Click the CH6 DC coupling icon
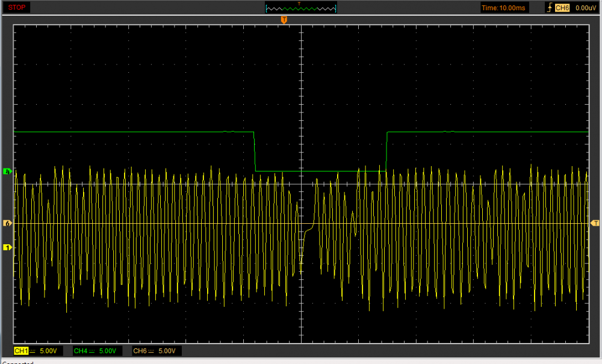 tap(152, 351)
